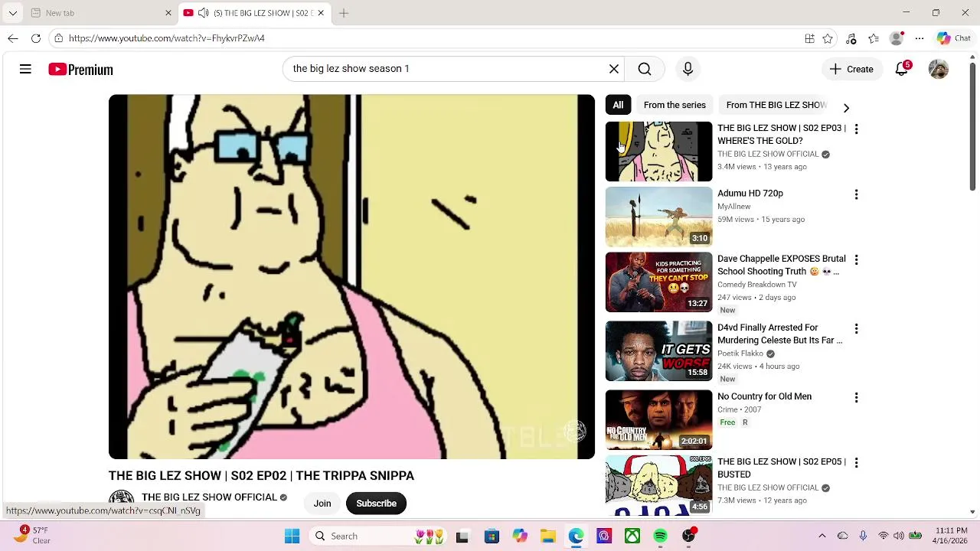
Task: Open Edge media control music icon
Action: point(851,38)
